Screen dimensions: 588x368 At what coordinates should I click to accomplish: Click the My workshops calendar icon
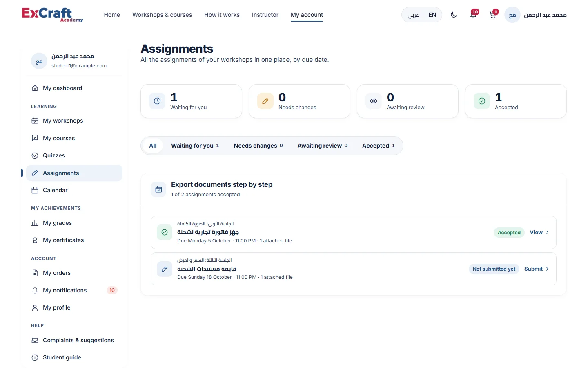[35, 121]
